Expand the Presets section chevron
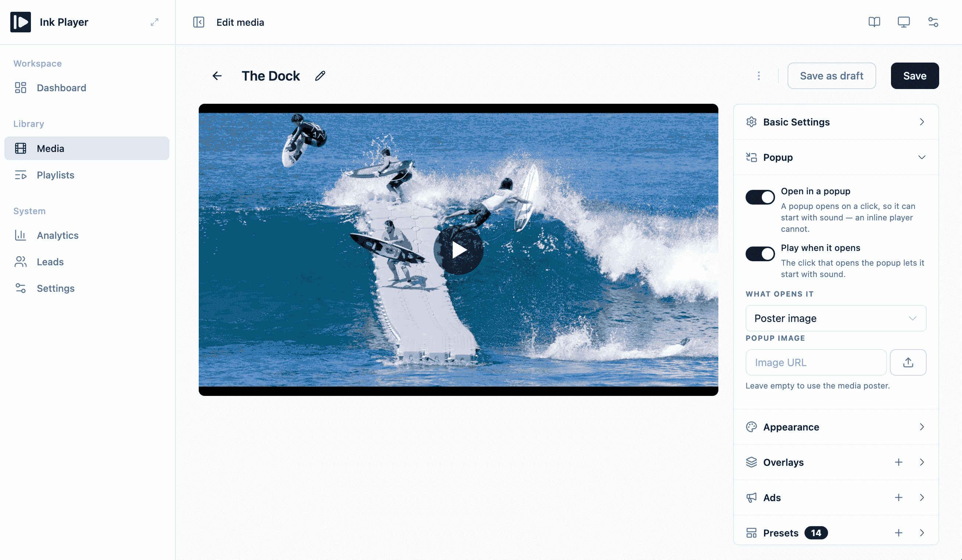Image resolution: width=962 pixels, height=560 pixels. click(922, 533)
